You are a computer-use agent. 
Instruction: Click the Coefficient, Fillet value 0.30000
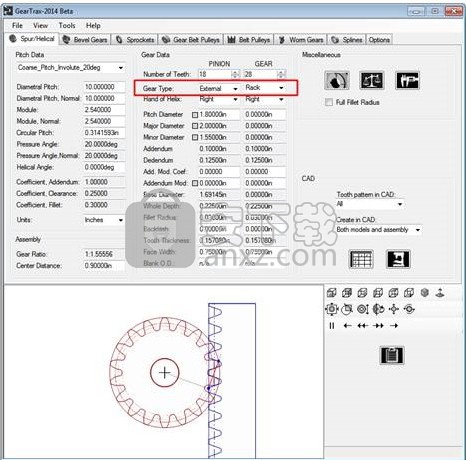click(104, 205)
